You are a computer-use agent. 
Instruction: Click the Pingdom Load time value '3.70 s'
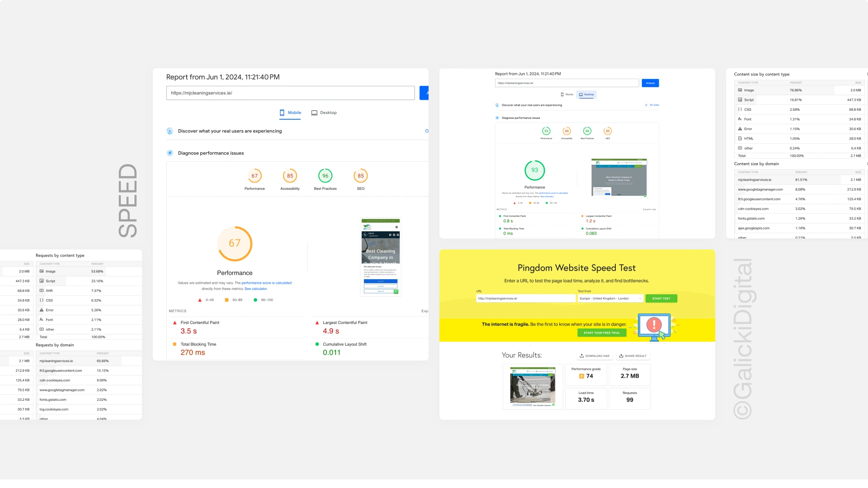coord(586,400)
